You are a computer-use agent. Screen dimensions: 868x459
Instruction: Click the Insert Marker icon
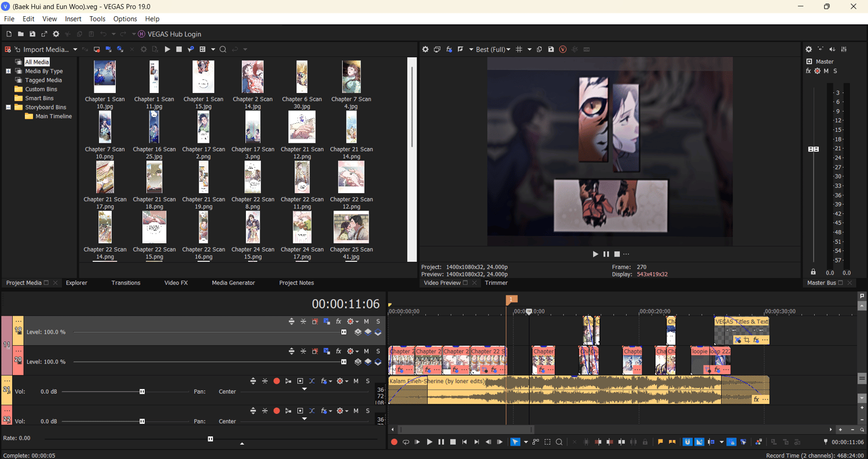(660, 442)
